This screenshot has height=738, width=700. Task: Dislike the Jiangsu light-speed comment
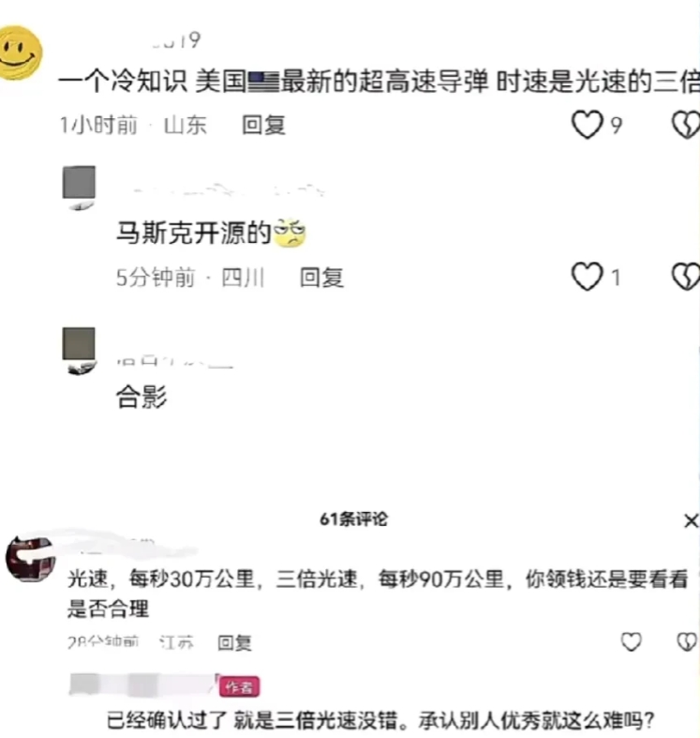(686, 641)
